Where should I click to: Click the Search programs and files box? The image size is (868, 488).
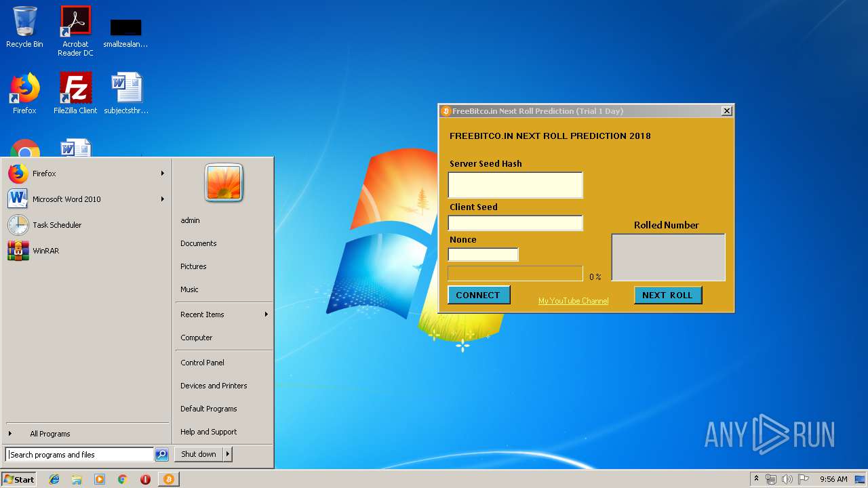[80, 455]
